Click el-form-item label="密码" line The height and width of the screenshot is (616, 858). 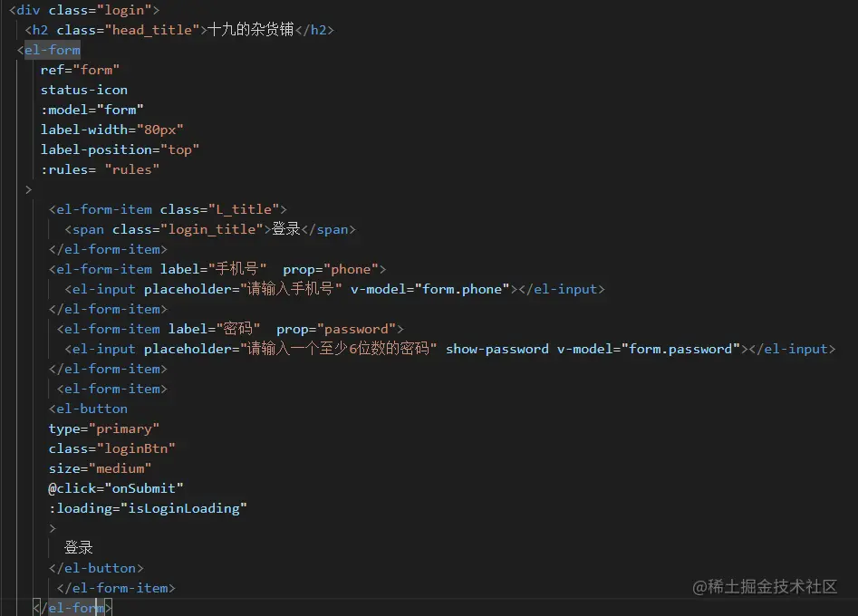tap(230, 329)
